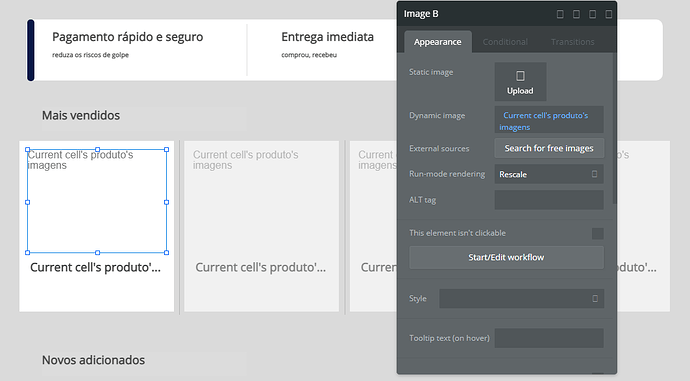Click the Tooltip text input field
Image resolution: width=690 pixels, height=381 pixels.
549,338
